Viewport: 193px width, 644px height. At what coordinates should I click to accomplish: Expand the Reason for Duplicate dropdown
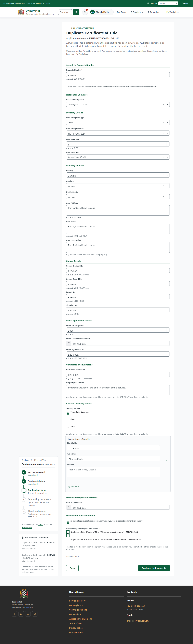[167, 104]
